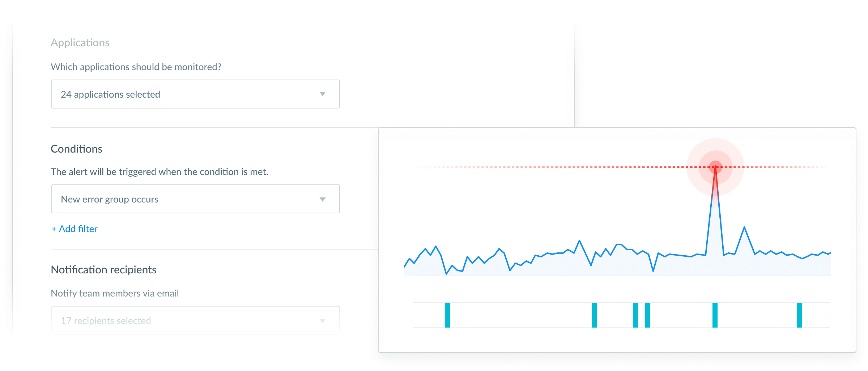Click the secondary peak after the spike
The image size is (868, 371).
pyautogui.click(x=744, y=227)
